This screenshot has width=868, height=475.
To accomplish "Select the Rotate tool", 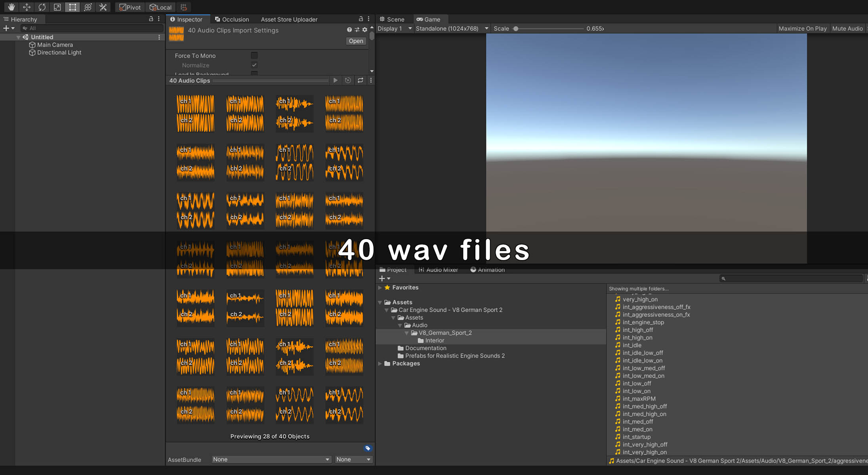I will (x=42, y=7).
